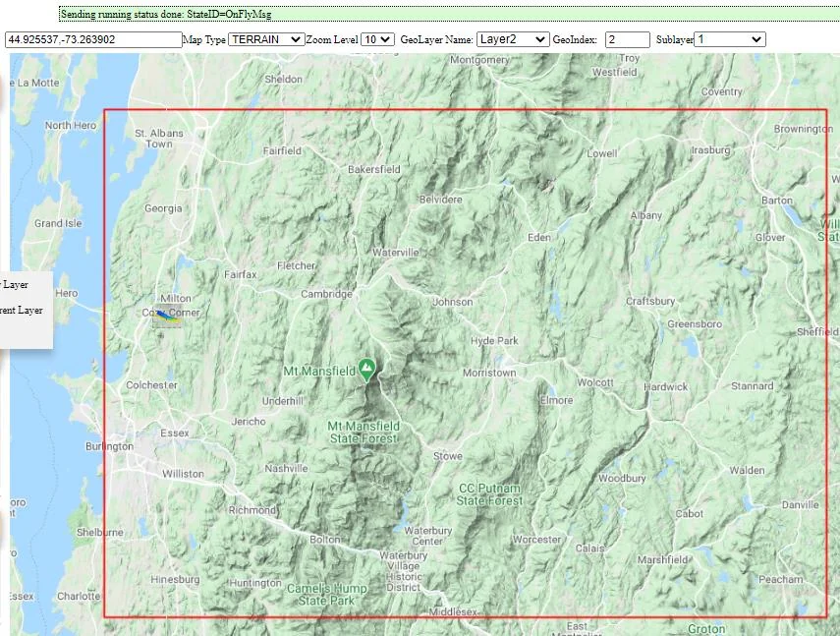Click the Mt Mansfield peak marker icon
The width and height of the screenshot is (840, 636).
click(x=366, y=370)
